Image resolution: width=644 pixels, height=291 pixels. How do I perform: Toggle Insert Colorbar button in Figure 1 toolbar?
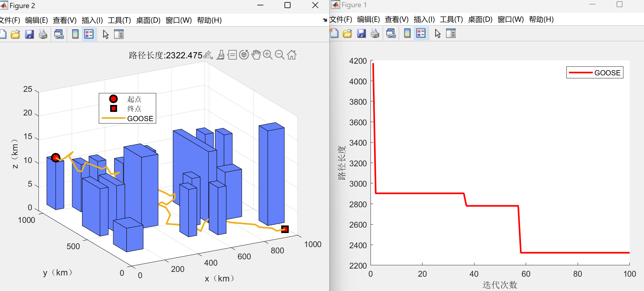(x=407, y=33)
